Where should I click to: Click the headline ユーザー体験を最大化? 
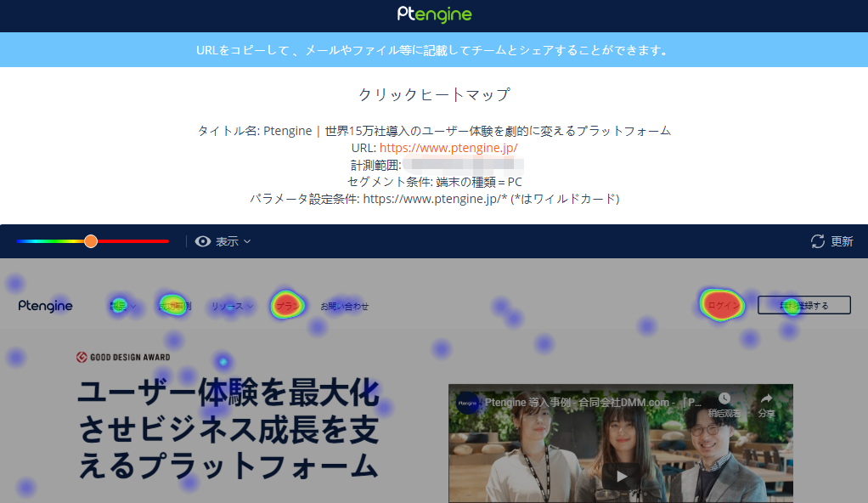pos(228,393)
